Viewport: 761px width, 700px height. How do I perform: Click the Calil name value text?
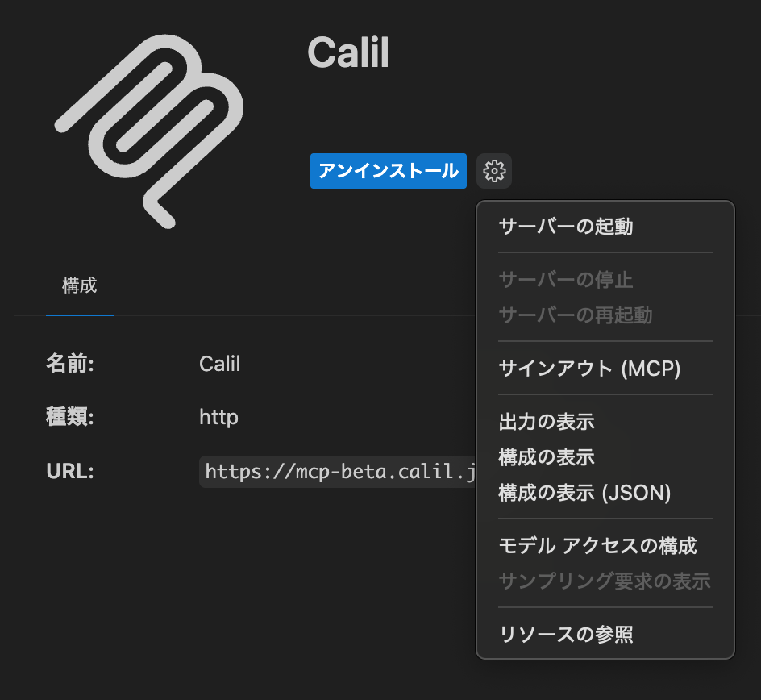(x=219, y=364)
